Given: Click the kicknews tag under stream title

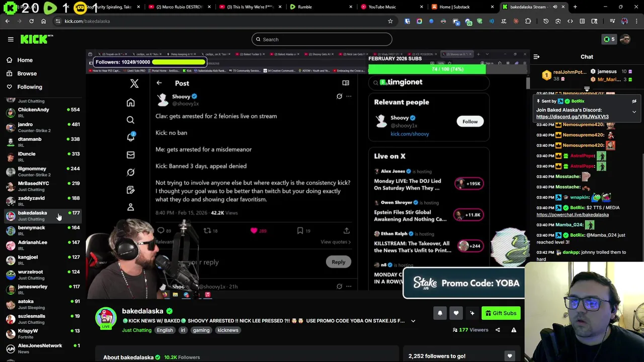Looking at the screenshot, I should (x=228, y=330).
